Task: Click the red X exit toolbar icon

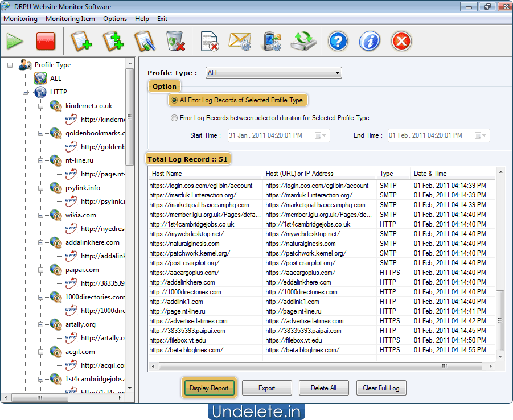Action: click(401, 41)
